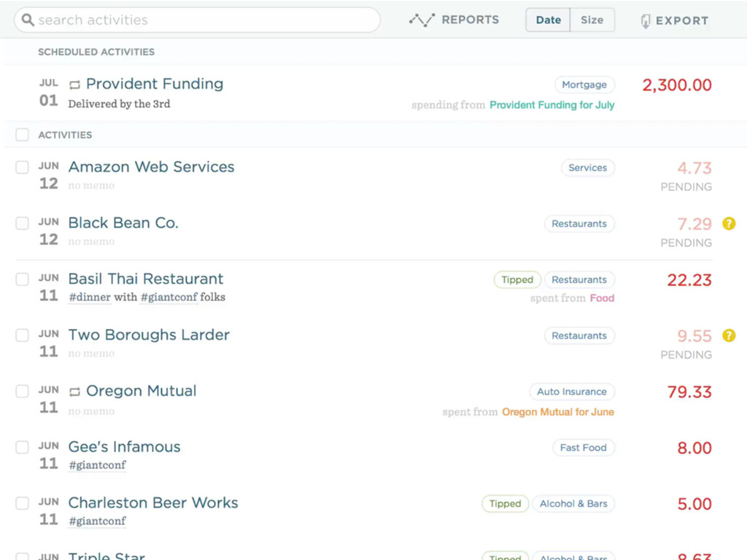Click the Mortgage category tag
Image resolution: width=747 pixels, height=560 pixels.
coord(584,85)
